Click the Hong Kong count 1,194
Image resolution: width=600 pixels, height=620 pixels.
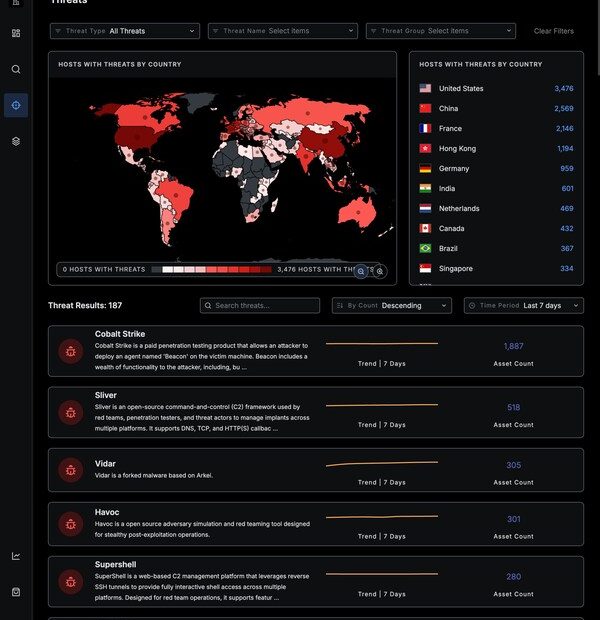click(x=565, y=148)
